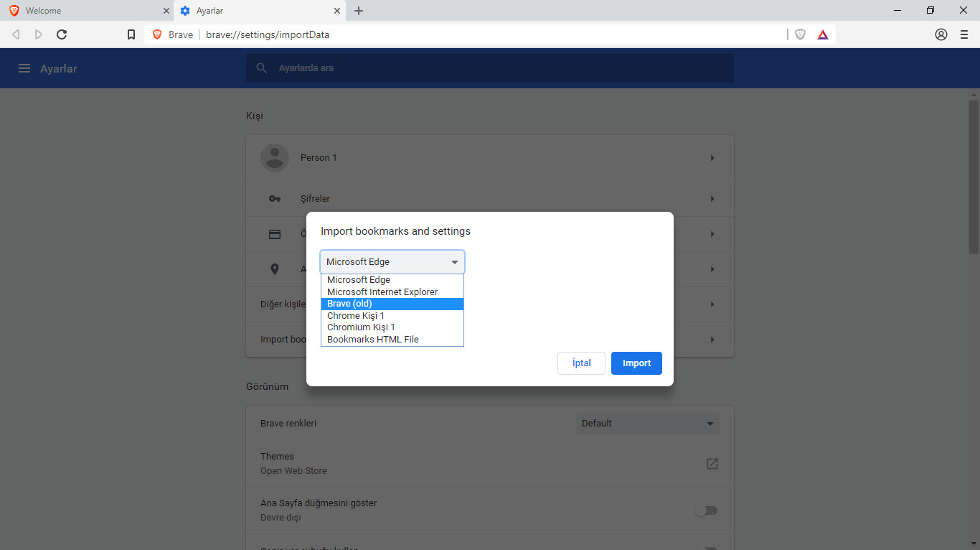The image size is (980, 550).
Task: Open Brave Rewards triangle icon
Action: tap(823, 34)
